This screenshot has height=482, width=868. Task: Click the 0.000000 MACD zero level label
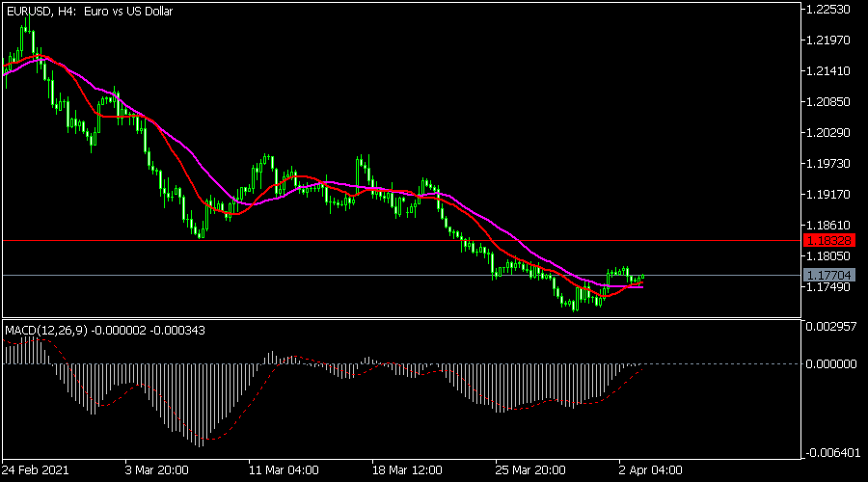click(x=830, y=364)
